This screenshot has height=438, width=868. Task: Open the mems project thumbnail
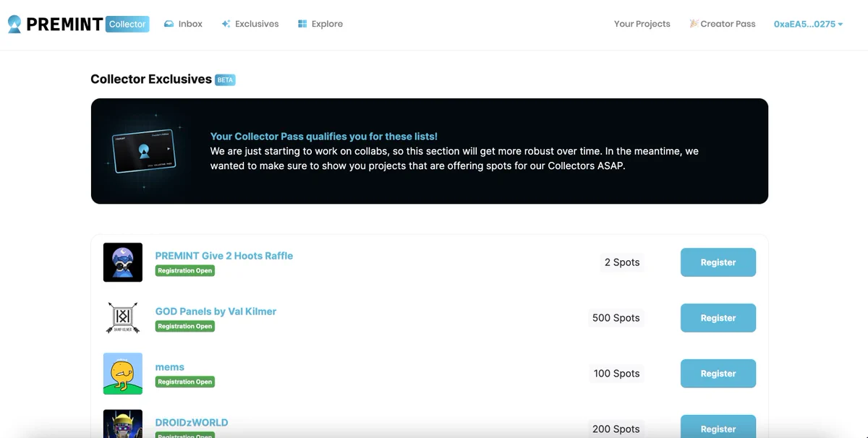point(123,374)
